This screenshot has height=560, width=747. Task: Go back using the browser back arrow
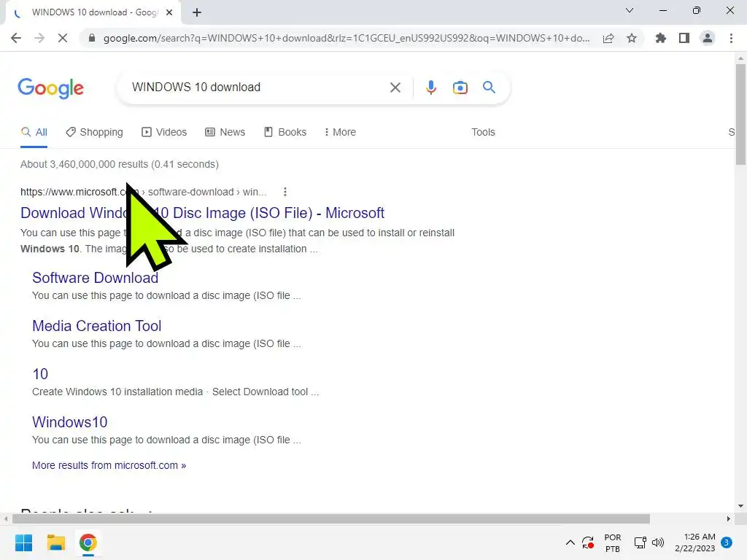click(16, 38)
